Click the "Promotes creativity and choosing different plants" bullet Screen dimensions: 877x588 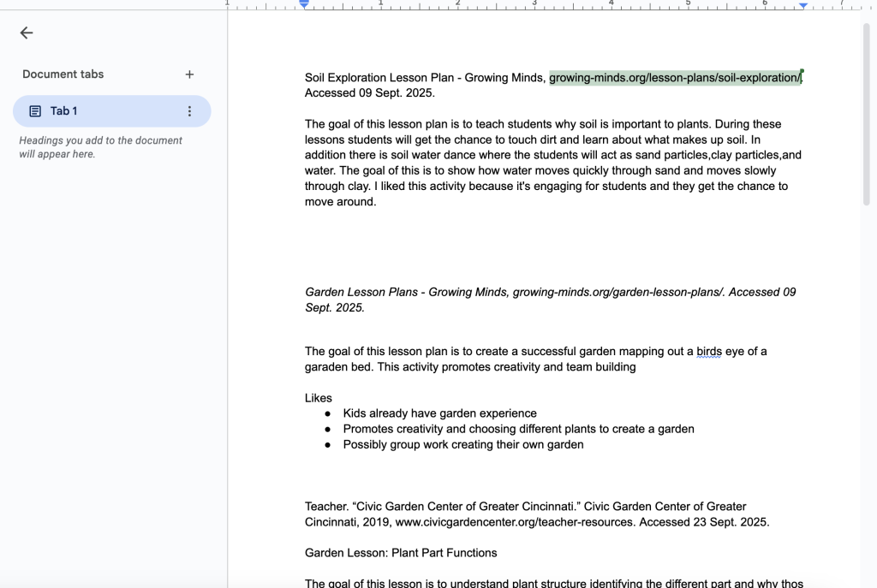(518, 429)
